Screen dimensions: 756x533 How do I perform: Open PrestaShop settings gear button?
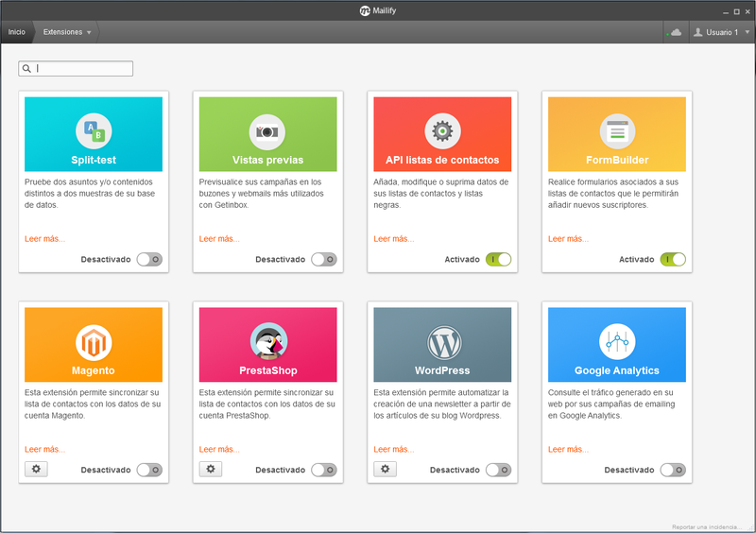click(211, 469)
